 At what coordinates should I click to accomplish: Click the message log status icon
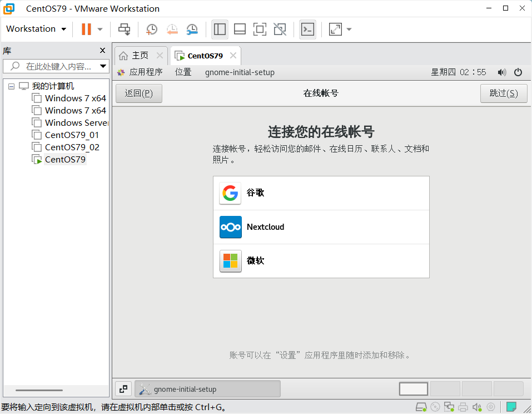point(511,407)
